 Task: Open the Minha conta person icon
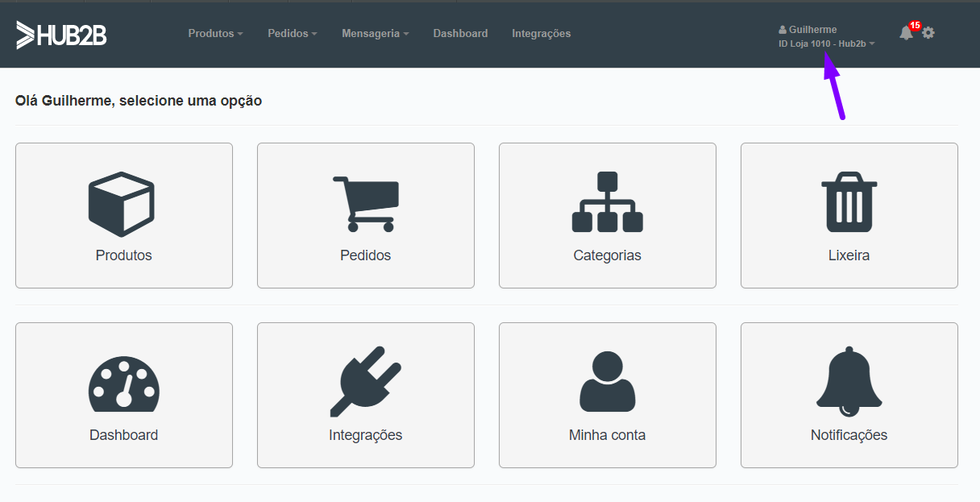pos(608,381)
